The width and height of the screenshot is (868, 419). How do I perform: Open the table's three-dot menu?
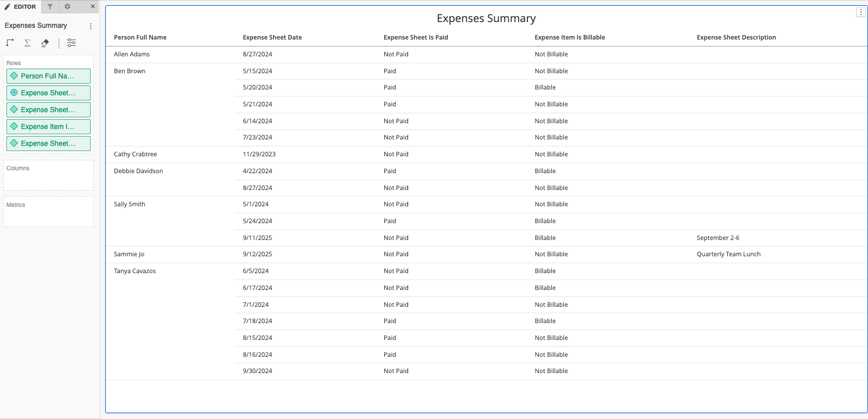pyautogui.click(x=861, y=12)
